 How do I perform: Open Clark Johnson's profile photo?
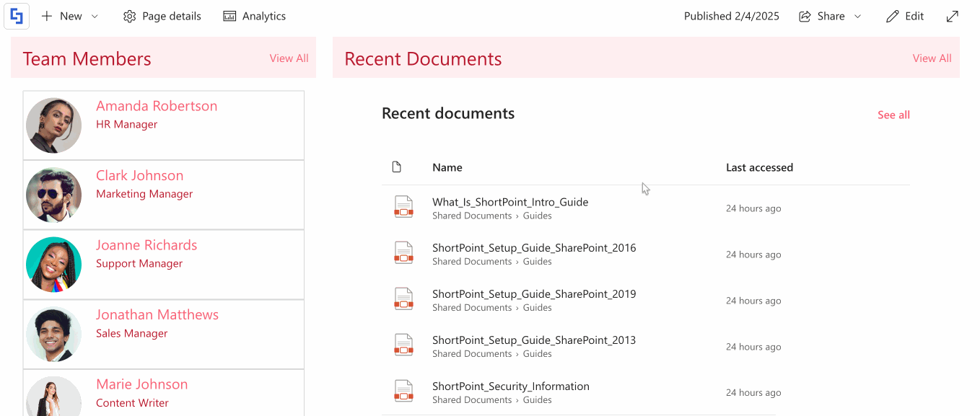click(x=54, y=195)
